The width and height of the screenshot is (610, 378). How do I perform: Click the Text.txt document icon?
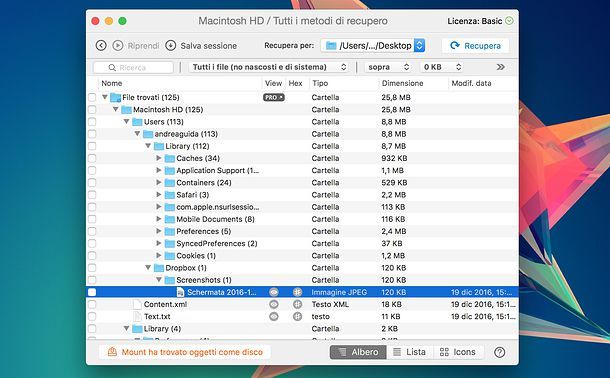pyautogui.click(x=137, y=317)
